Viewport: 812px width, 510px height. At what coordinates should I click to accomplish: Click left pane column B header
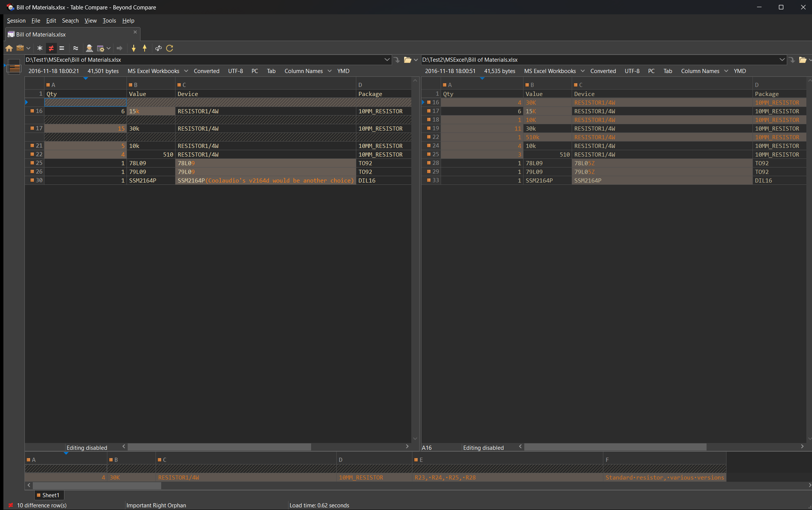(151, 85)
